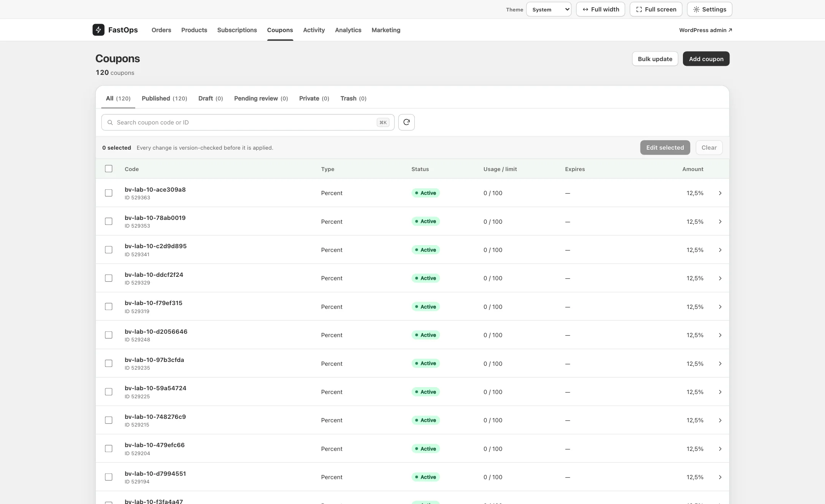The height and width of the screenshot is (504, 825).
Task: Check the box for bv-lab-10-479efc66
Action: tap(109, 449)
